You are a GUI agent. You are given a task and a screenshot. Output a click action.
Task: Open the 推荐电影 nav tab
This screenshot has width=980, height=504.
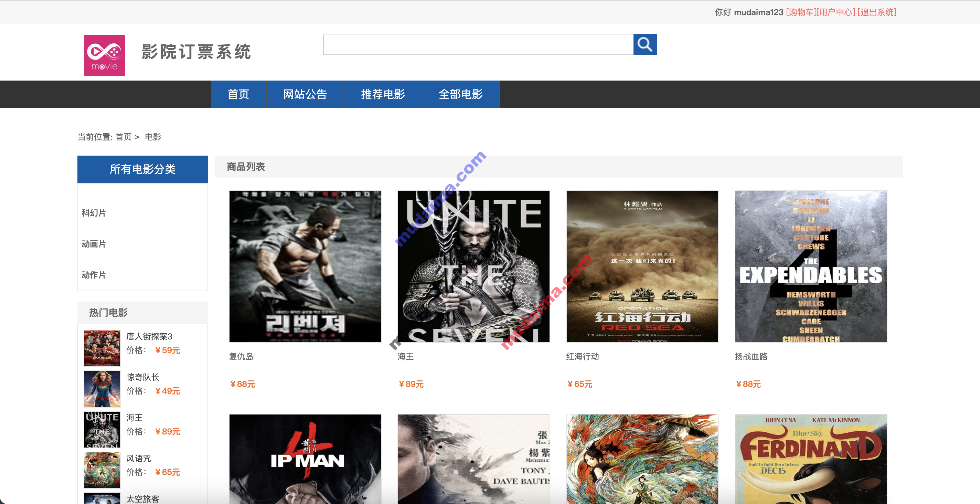pyautogui.click(x=383, y=94)
